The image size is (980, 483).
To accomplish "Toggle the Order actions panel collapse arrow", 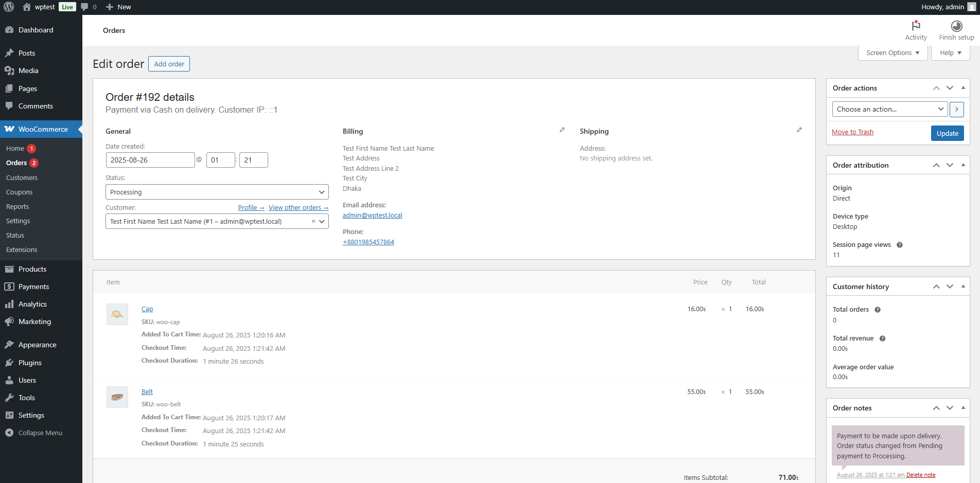I will tap(963, 88).
